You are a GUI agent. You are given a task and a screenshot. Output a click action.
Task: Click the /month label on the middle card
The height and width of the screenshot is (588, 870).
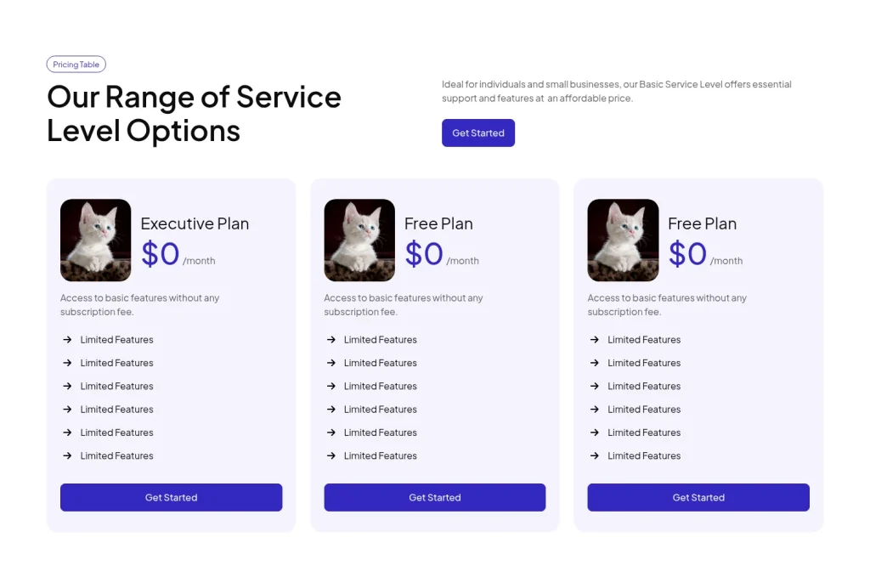464,261
